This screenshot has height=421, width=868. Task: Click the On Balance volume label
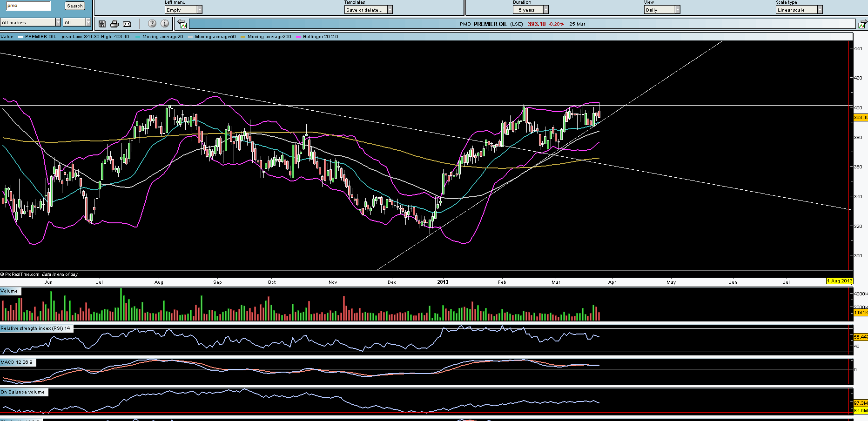point(23,392)
